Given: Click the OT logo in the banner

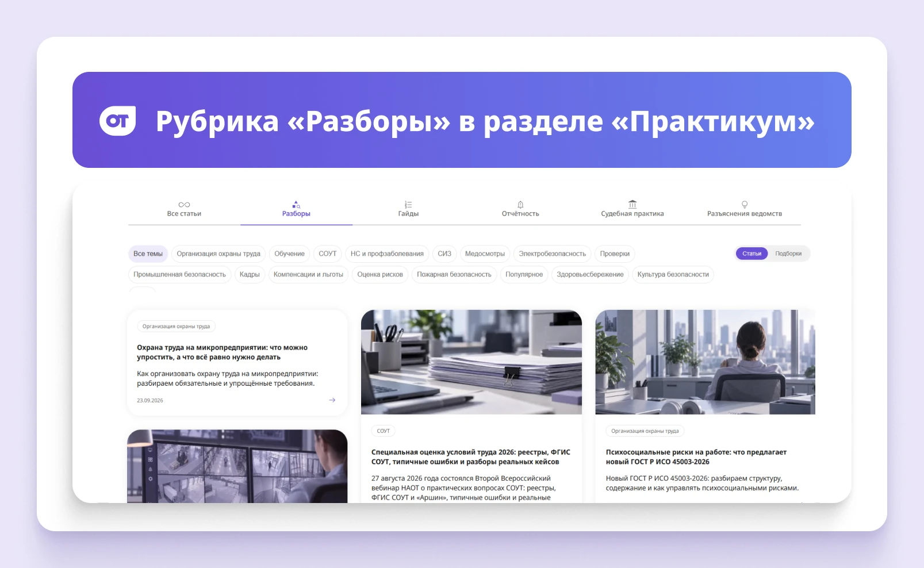Looking at the screenshot, I should pyautogui.click(x=118, y=121).
